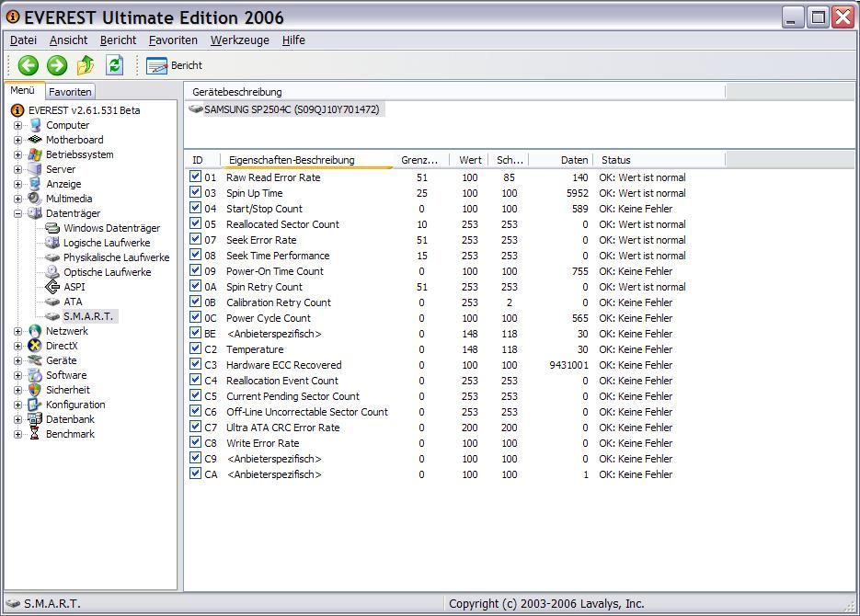Open the Favoriten menu

click(x=173, y=40)
